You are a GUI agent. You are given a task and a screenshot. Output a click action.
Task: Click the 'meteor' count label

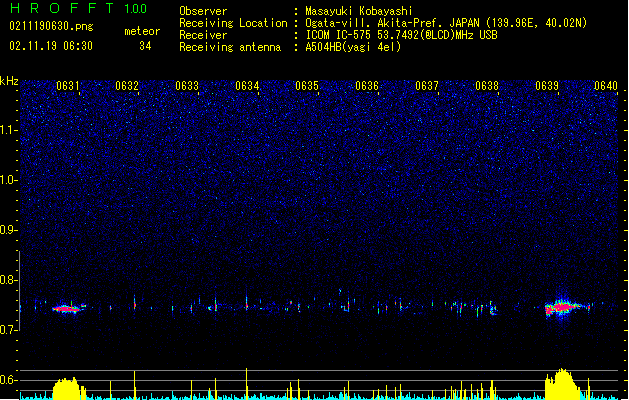(142, 31)
